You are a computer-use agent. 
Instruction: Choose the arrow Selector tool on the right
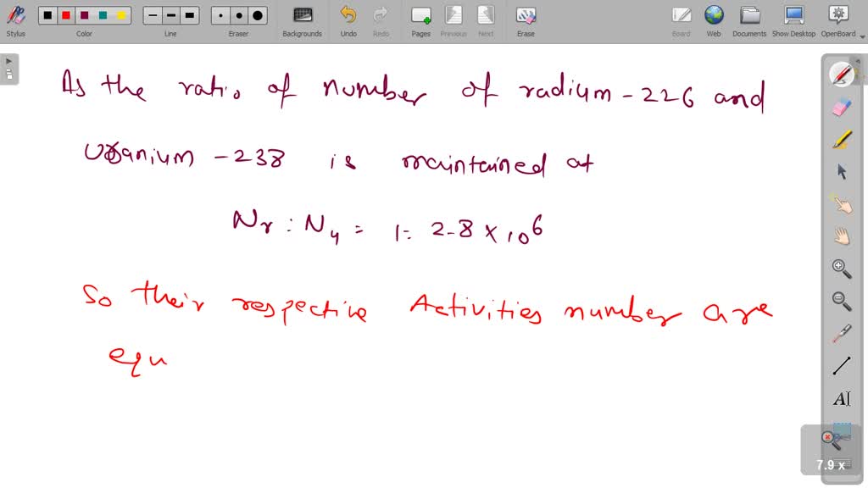pos(841,171)
